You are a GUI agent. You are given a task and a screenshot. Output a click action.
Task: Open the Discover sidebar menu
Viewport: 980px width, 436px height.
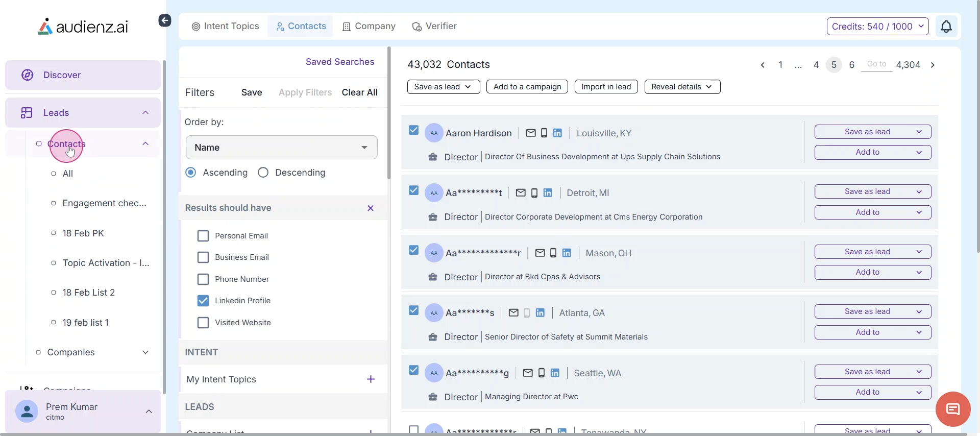point(83,75)
